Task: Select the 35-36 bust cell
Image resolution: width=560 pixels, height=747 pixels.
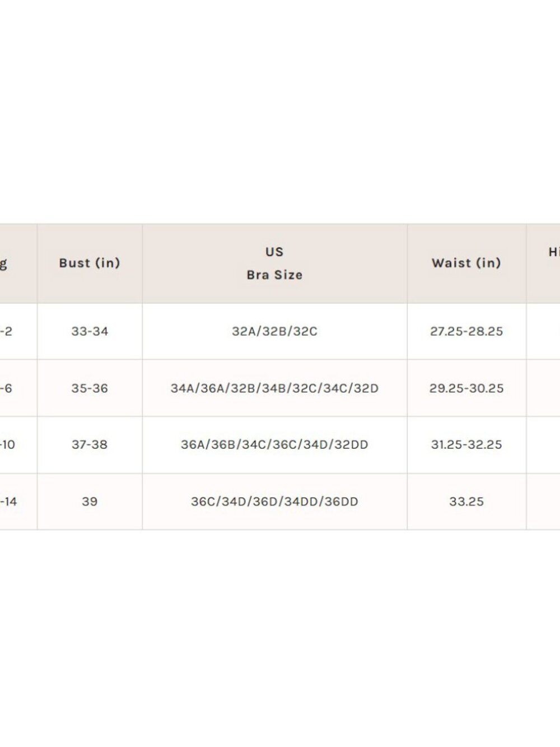Action: (x=90, y=388)
